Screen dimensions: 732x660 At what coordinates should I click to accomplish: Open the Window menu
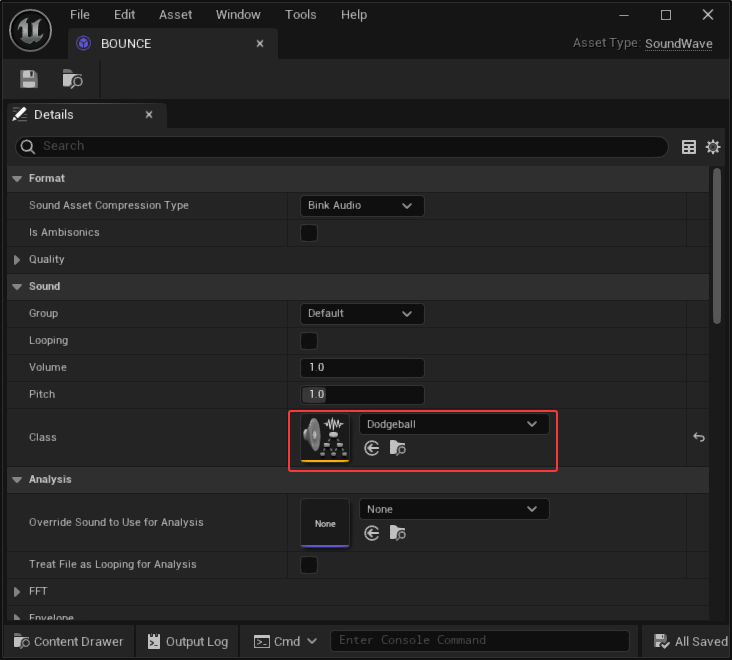pos(238,15)
